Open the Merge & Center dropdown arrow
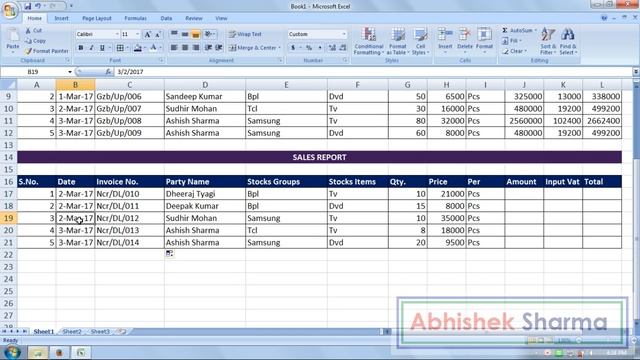640x360 pixels. pyautogui.click(x=280, y=48)
